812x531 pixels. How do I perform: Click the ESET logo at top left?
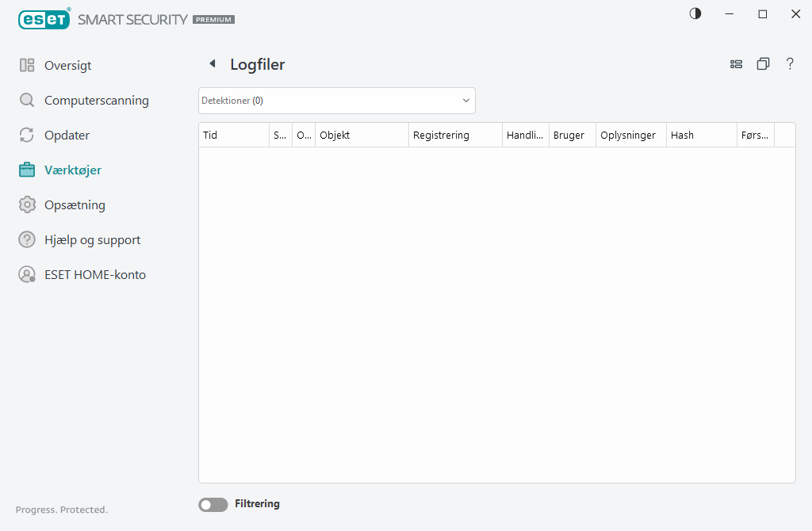coord(44,18)
